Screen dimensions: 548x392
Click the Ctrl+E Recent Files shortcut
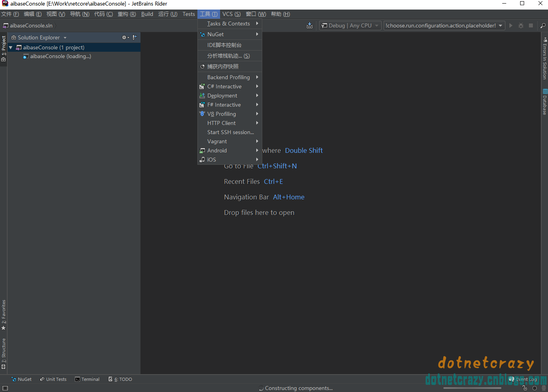(x=273, y=181)
